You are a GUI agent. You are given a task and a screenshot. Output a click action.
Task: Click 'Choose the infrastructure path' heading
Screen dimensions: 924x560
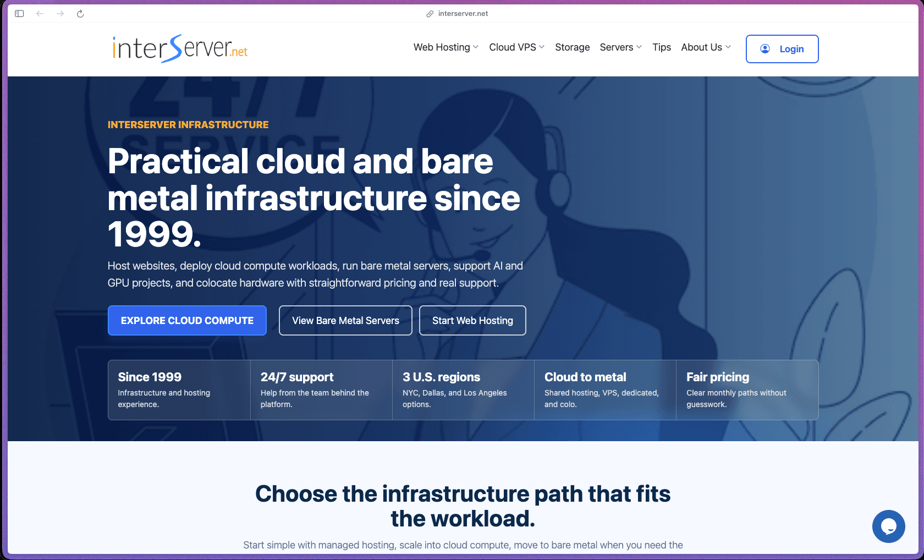463,506
